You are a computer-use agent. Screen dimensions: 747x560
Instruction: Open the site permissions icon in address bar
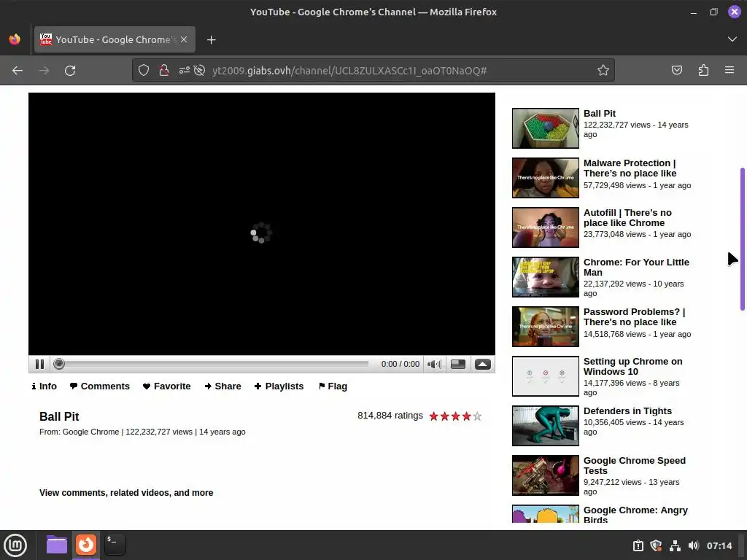point(184,71)
